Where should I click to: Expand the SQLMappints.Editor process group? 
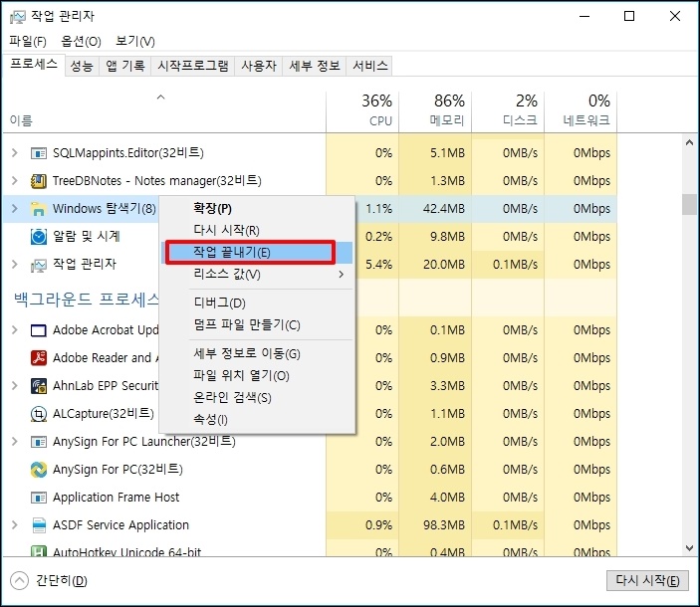[x=15, y=153]
